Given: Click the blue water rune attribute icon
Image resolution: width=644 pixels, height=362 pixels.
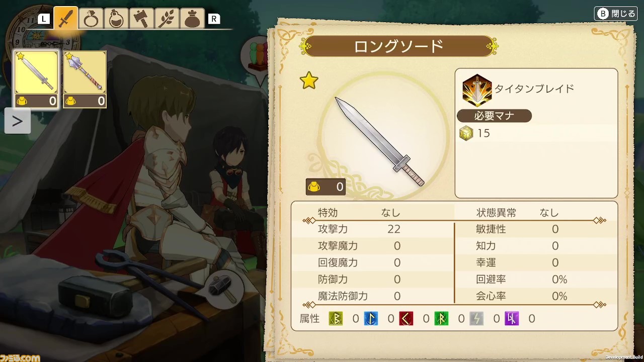Looking at the screenshot, I should (x=371, y=319).
